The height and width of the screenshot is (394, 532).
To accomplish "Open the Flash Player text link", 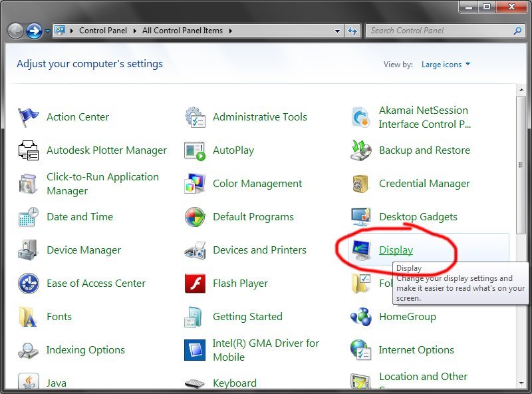I will (240, 284).
